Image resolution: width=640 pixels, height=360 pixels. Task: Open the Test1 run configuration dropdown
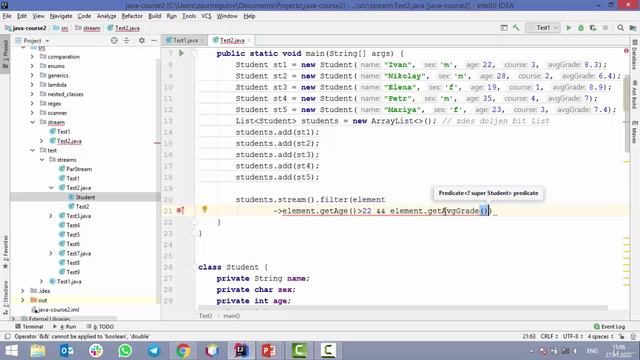click(x=543, y=28)
